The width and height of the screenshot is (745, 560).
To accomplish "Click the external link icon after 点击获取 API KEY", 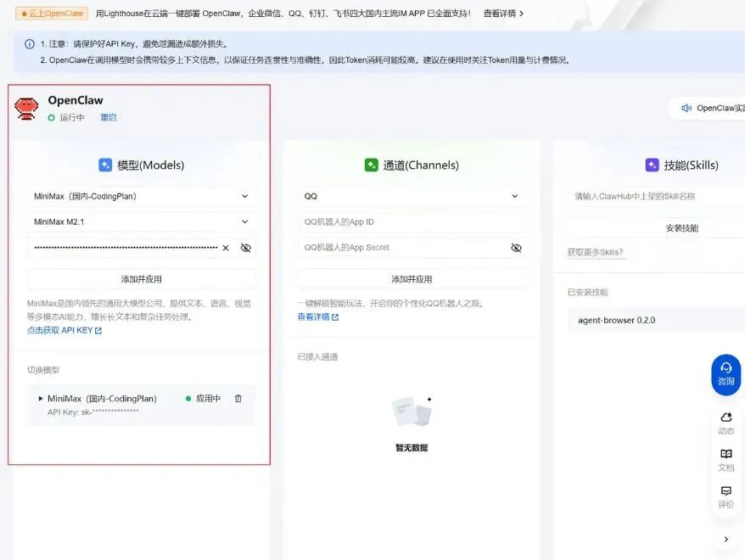I will coord(98,331).
